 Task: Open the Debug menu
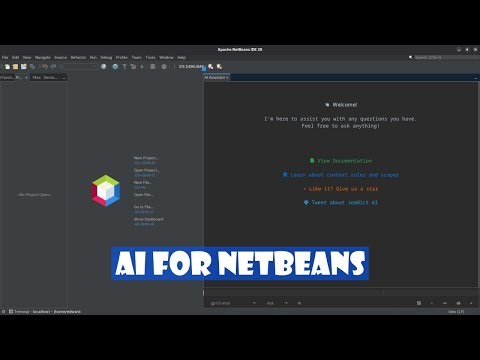coord(106,57)
